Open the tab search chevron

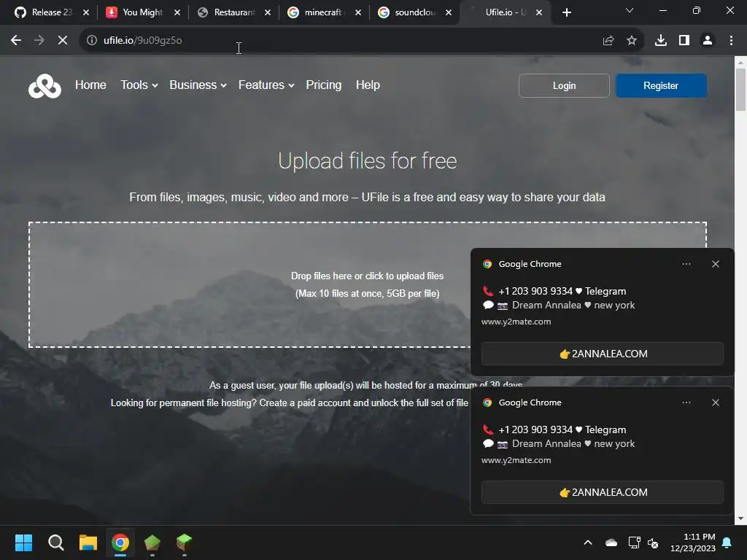click(x=630, y=10)
